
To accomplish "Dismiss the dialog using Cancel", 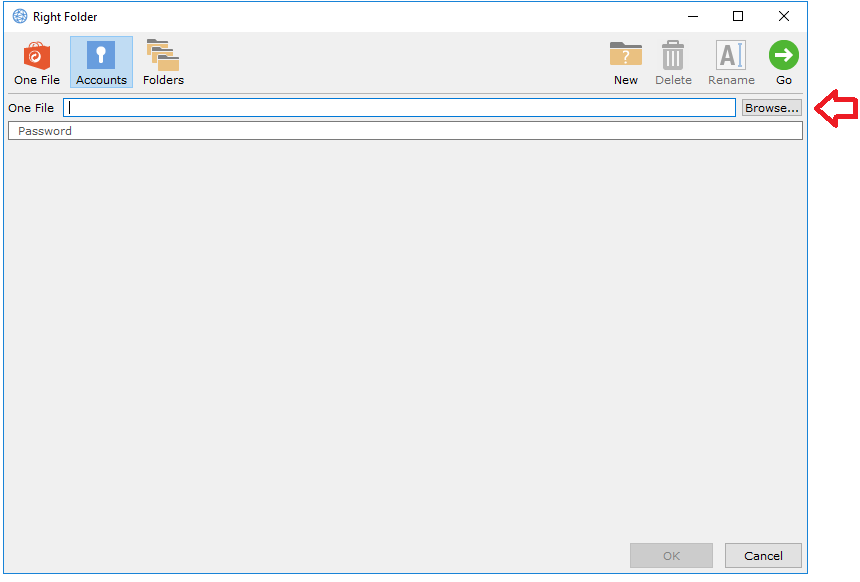I will [x=763, y=556].
